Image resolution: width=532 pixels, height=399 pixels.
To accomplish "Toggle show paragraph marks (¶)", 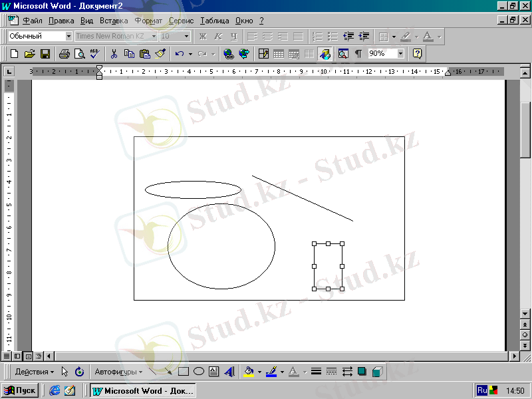I will [x=358, y=54].
